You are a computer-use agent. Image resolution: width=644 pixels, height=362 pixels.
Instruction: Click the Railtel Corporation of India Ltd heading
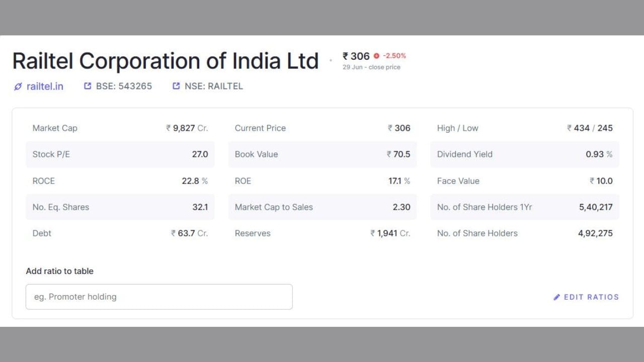click(166, 61)
